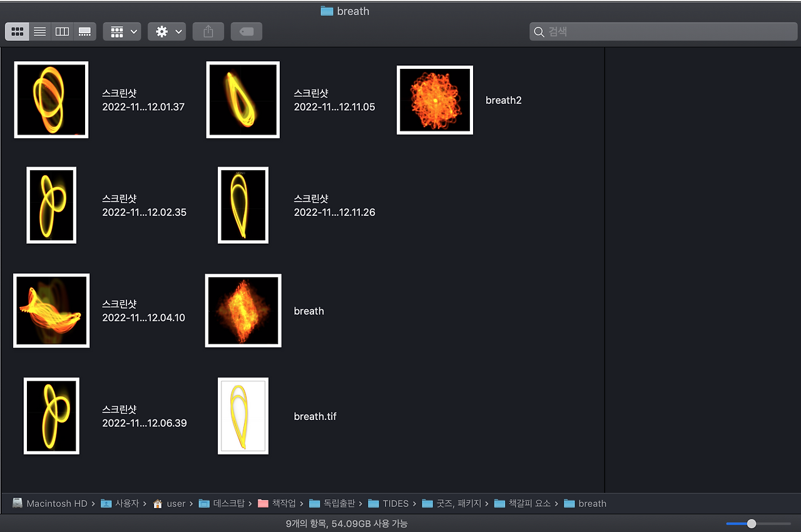801x532 pixels.
Task: Click the Share toolbar button
Action: point(208,31)
